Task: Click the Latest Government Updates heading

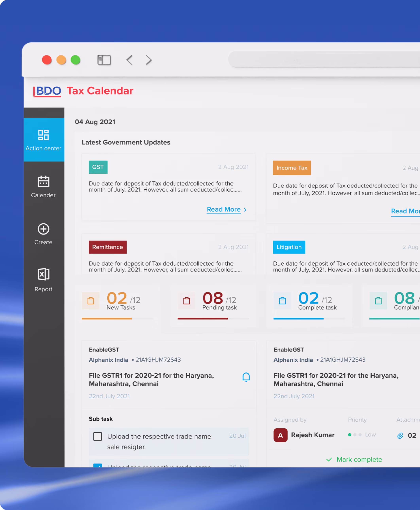Action: click(126, 142)
